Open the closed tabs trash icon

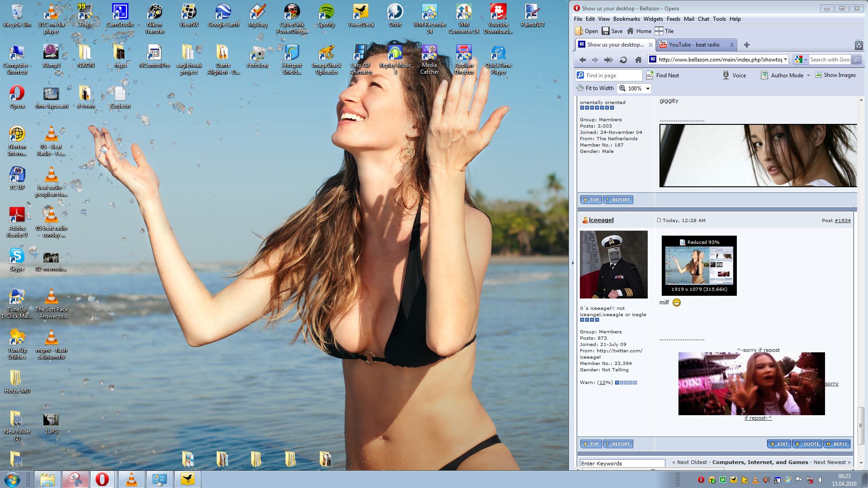(x=859, y=45)
